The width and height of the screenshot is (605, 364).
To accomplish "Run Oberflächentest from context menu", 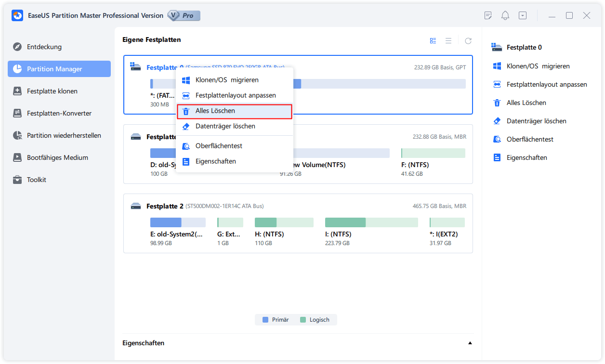I will point(235,146).
